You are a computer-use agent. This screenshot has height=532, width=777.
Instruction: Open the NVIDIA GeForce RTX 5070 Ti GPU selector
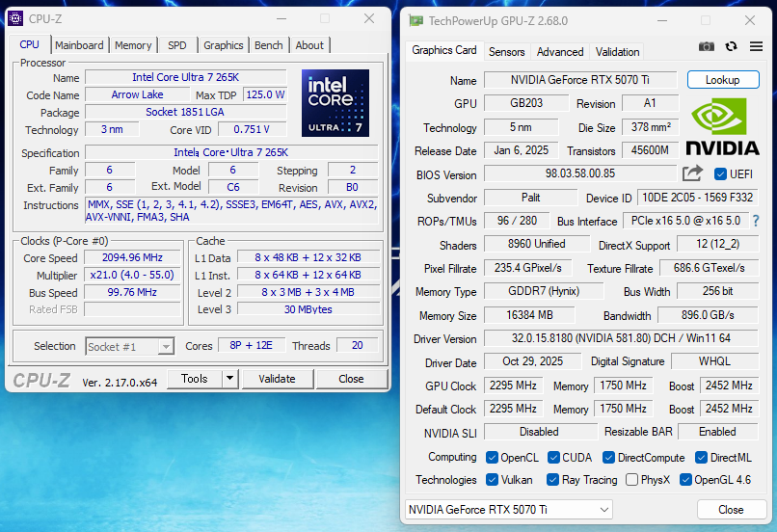pyautogui.click(x=508, y=509)
